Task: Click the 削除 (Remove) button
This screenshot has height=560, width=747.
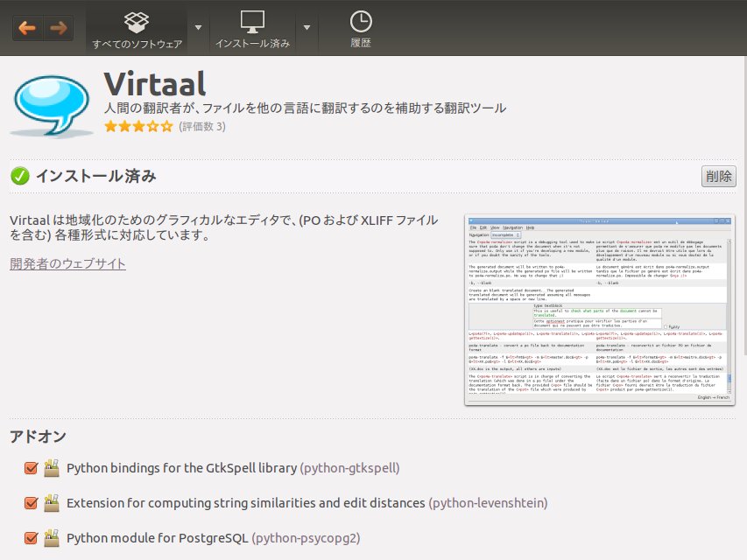Action: pyautogui.click(x=718, y=176)
